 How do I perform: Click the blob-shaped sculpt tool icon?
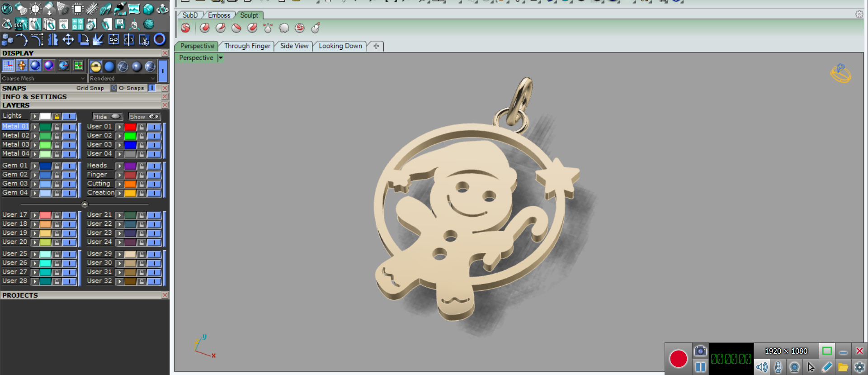click(x=284, y=28)
